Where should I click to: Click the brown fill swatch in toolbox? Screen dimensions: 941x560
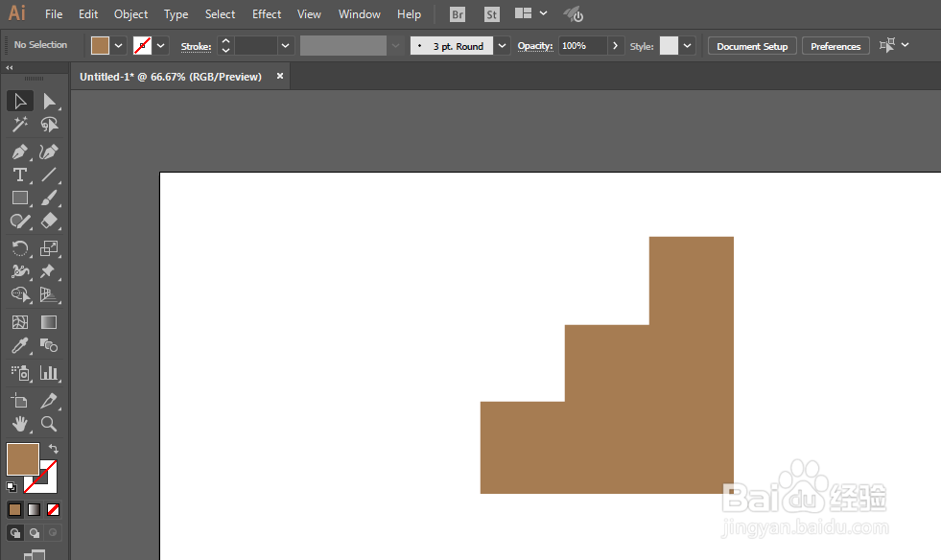(23, 459)
